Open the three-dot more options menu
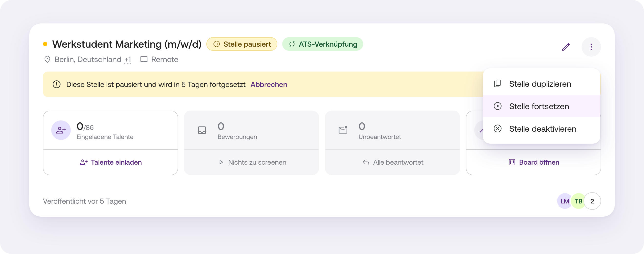Viewport: 644px width, 254px height. (x=591, y=47)
